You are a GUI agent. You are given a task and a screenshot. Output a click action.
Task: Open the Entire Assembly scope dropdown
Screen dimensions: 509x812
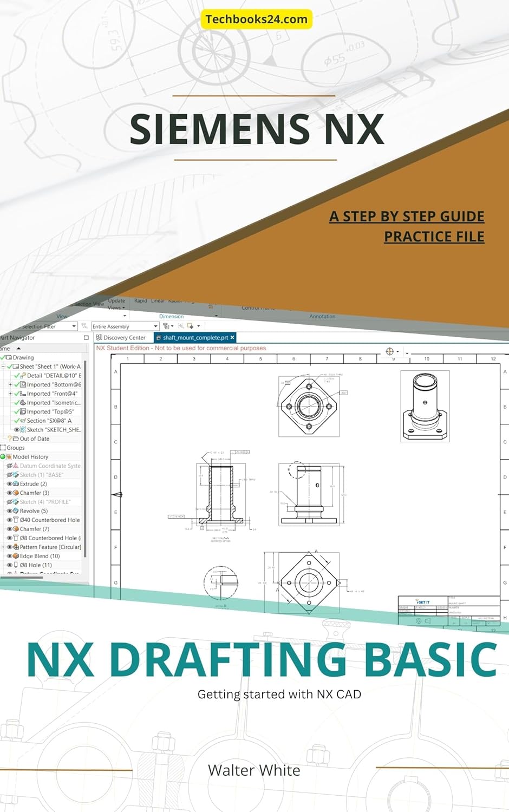click(155, 326)
